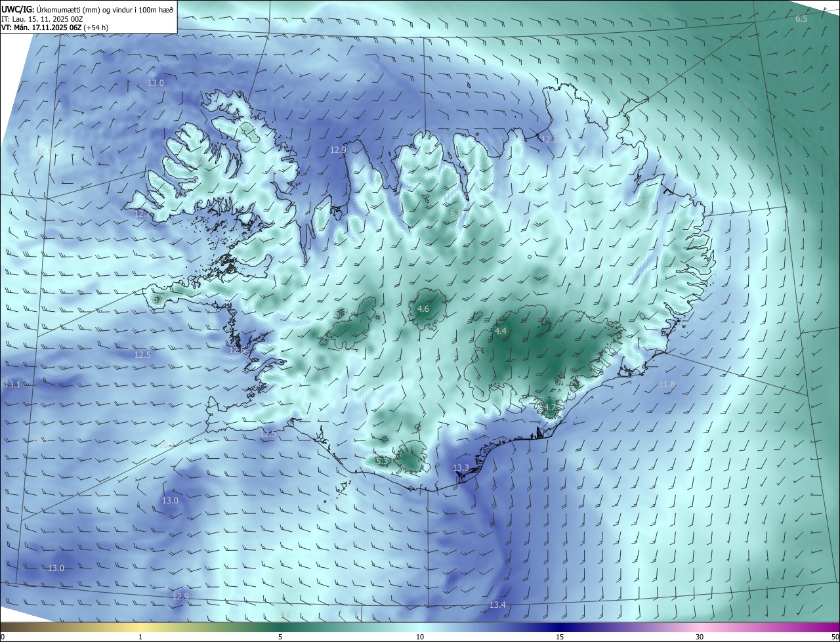
Task: Click the pink color bar segment above 30
Action: 700,627
